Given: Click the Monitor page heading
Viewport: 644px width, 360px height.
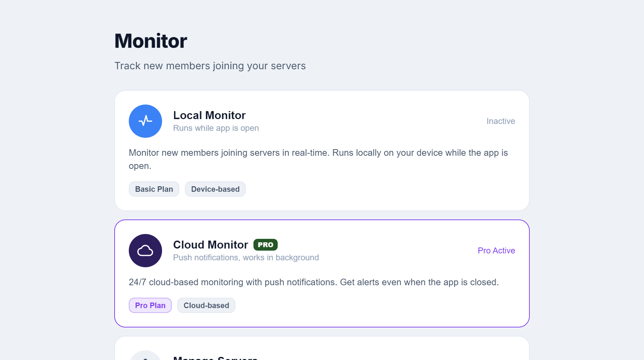Looking at the screenshot, I should tap(151, 41).
